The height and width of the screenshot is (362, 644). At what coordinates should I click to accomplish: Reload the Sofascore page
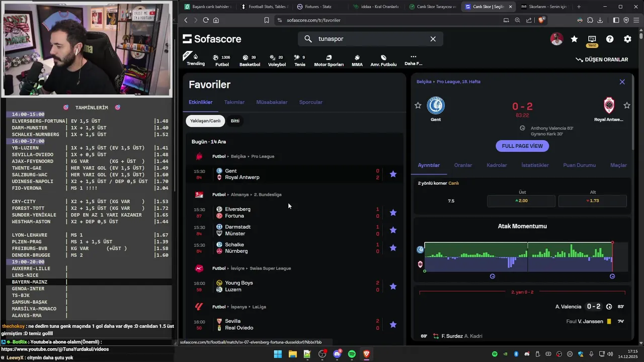[206, 20]
